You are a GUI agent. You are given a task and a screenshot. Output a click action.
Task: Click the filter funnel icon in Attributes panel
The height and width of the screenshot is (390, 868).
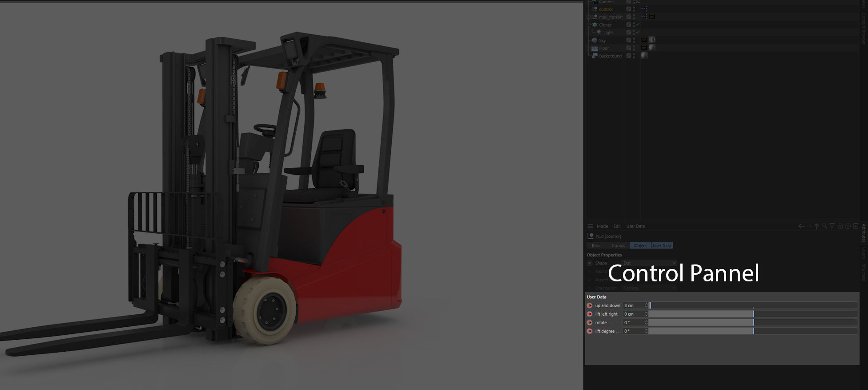(x=832, y=226)
